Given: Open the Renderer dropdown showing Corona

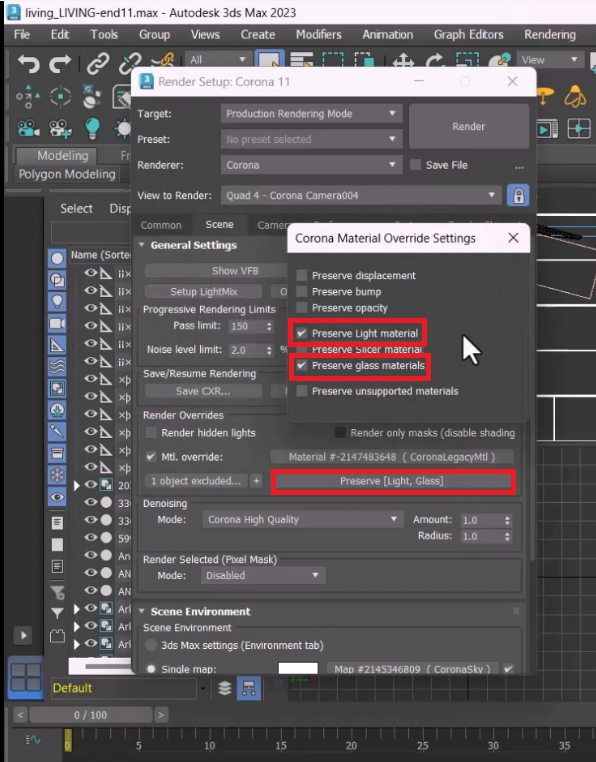Looking at the screenshot, I should point(311,165).
